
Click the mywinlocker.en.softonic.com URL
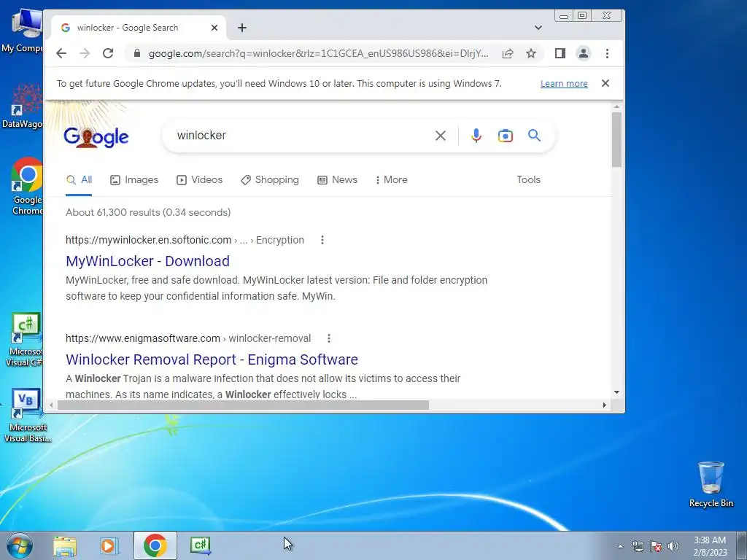click(x=149, y=240)
